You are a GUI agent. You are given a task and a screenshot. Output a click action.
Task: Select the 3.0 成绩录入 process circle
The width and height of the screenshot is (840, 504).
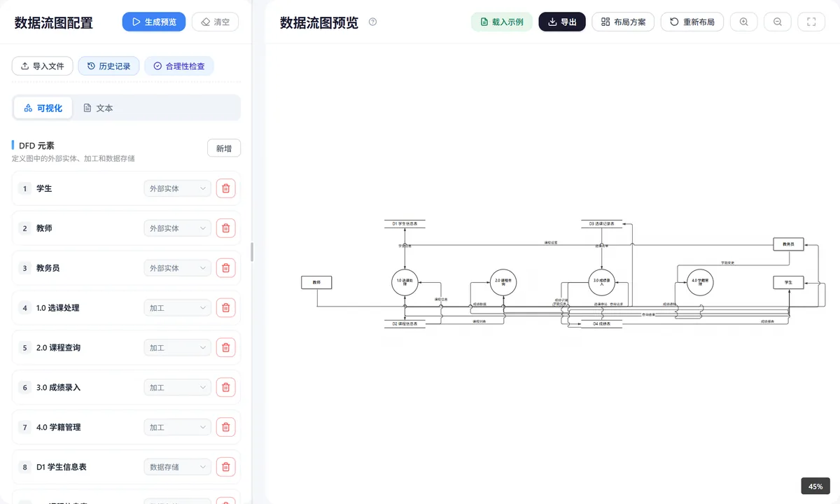pos(601,282)
